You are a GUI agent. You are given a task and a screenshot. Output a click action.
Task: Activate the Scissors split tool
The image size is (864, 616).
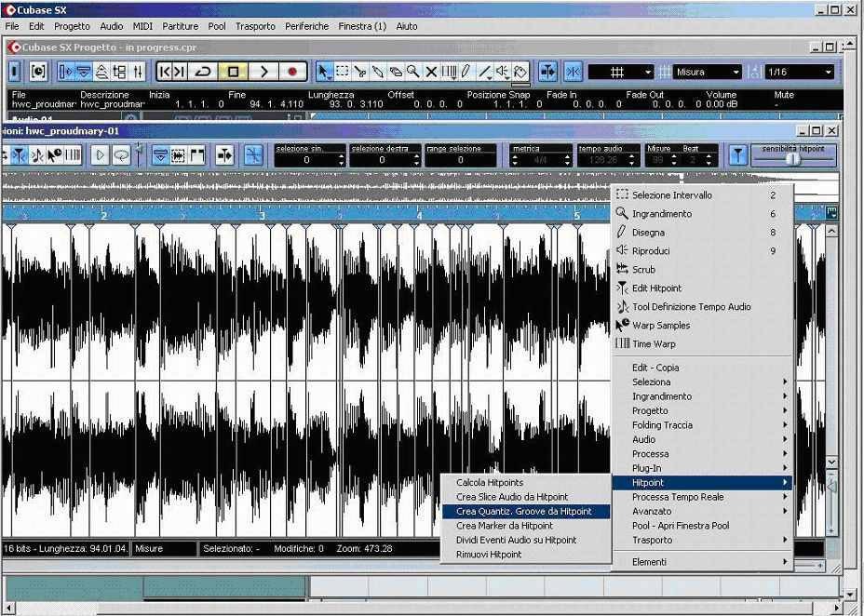359,72
